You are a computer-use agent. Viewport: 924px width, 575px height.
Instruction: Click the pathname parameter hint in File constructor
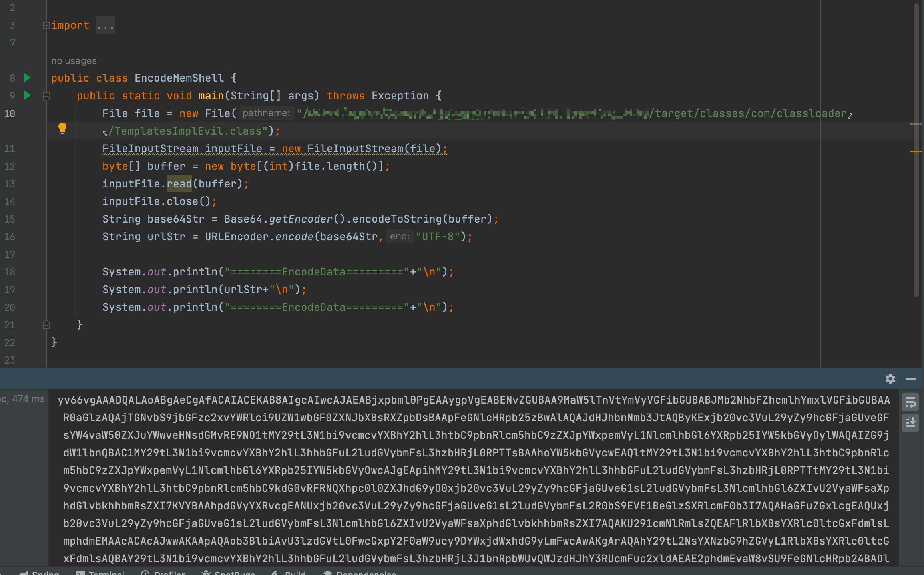click(266, 113)
